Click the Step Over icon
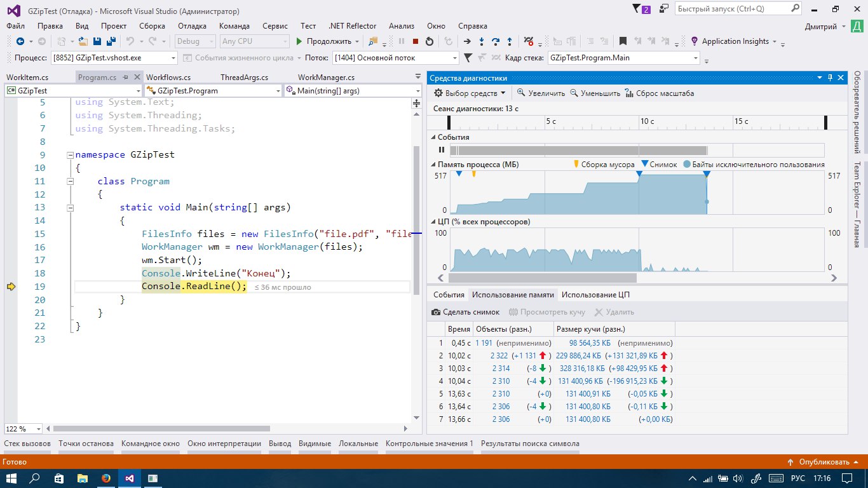The image size is (868, 488). (x=496, y=41)
